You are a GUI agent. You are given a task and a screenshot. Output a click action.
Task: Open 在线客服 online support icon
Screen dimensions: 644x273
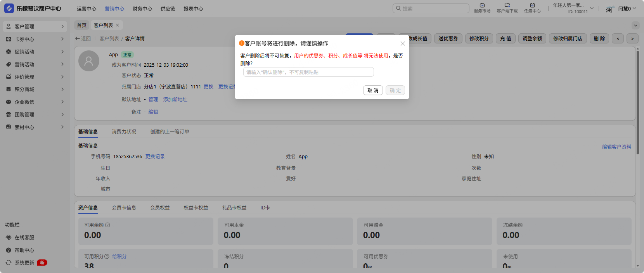click(9, 237)
